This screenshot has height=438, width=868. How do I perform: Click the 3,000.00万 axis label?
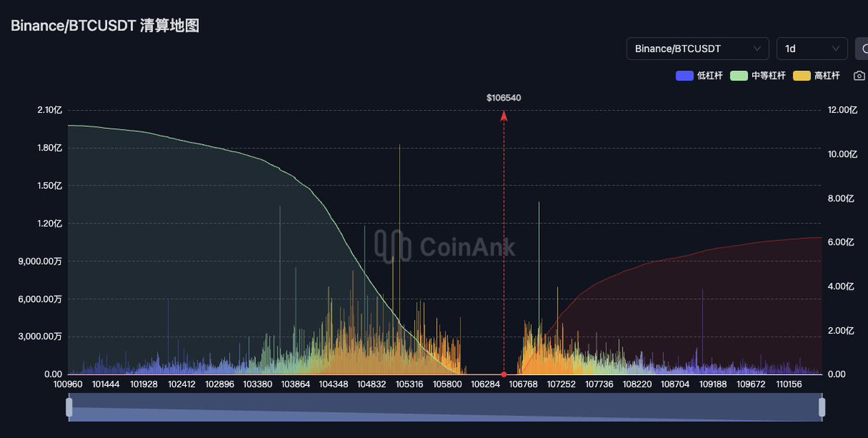41,337
